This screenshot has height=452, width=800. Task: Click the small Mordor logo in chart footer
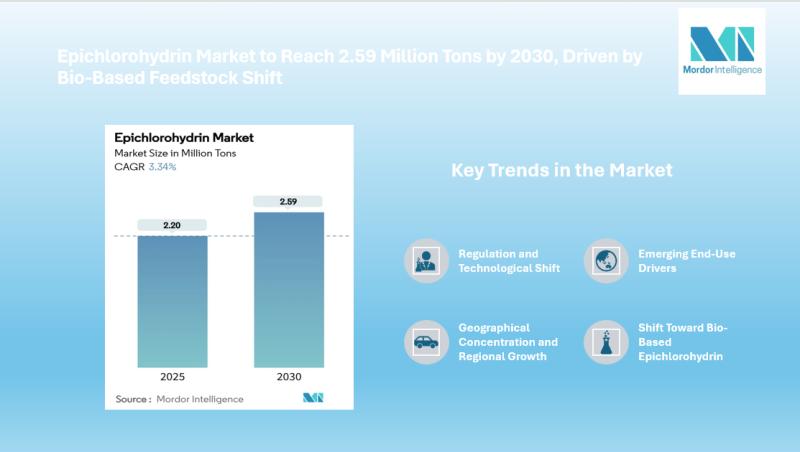313,397
